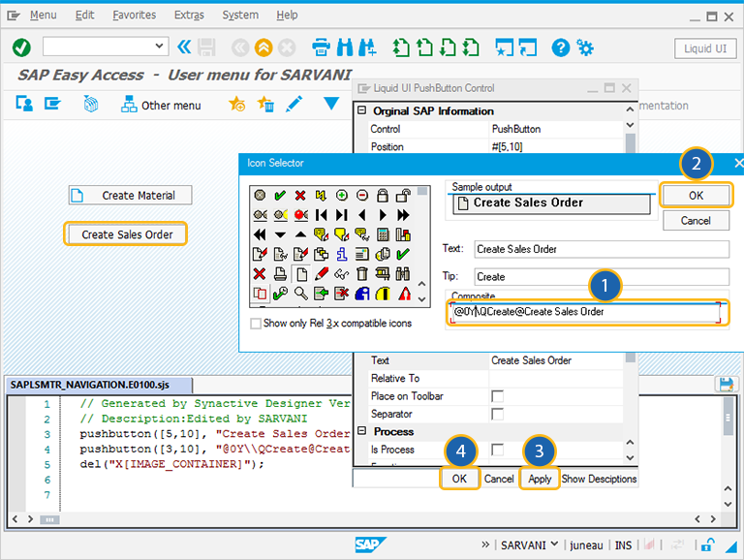The height and width of the screenshot is (560, 744).
Task: Click the Create Material pushbutton
Action: (130, 195)
